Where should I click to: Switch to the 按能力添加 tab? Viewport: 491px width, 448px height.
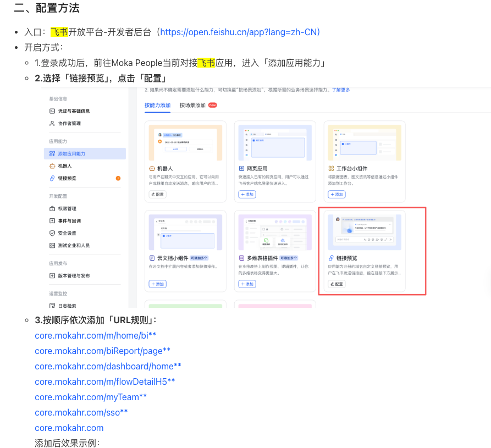(157, 106)
